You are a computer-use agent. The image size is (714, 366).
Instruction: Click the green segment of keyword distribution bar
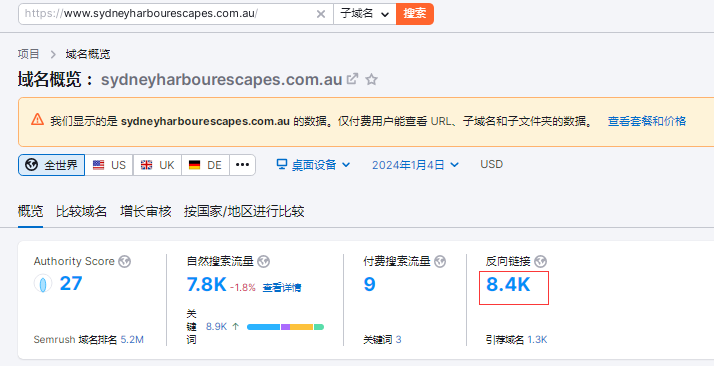(319, 327)
